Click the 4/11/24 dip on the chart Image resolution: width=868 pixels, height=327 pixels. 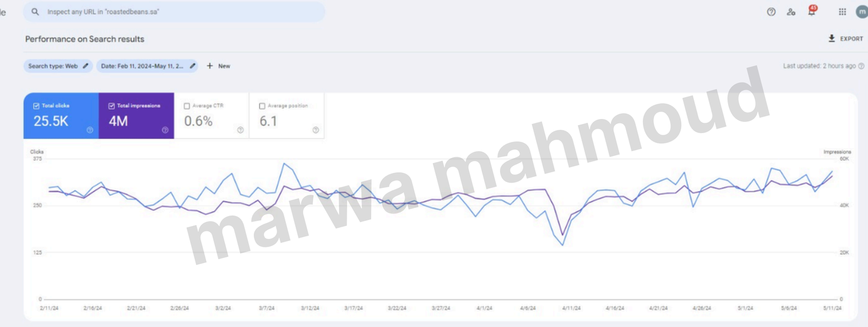point(563,244)
